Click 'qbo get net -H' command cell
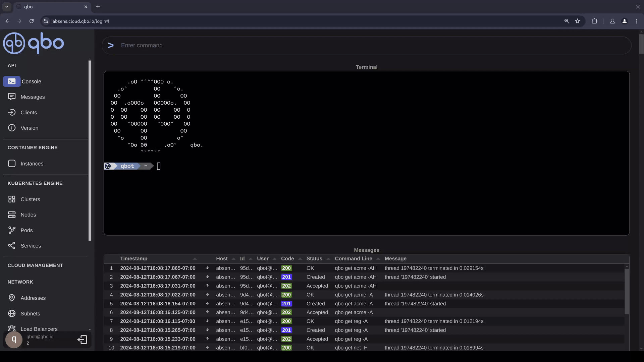The image size is (644, 362). point(351,348)
